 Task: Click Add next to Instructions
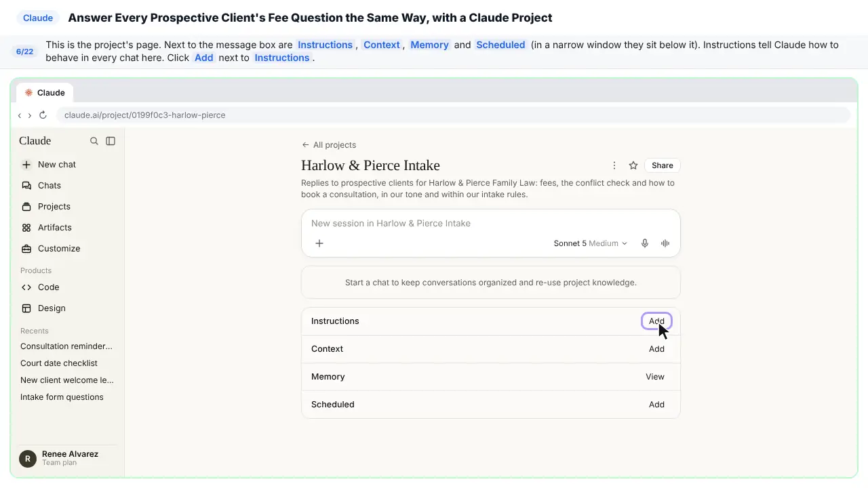click(656, 321)
